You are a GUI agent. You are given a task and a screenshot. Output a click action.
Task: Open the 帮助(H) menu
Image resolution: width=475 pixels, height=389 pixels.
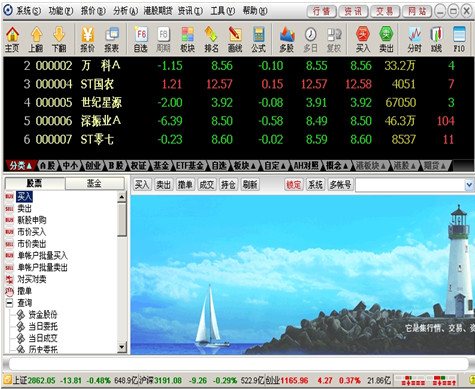tap(255, 11)
